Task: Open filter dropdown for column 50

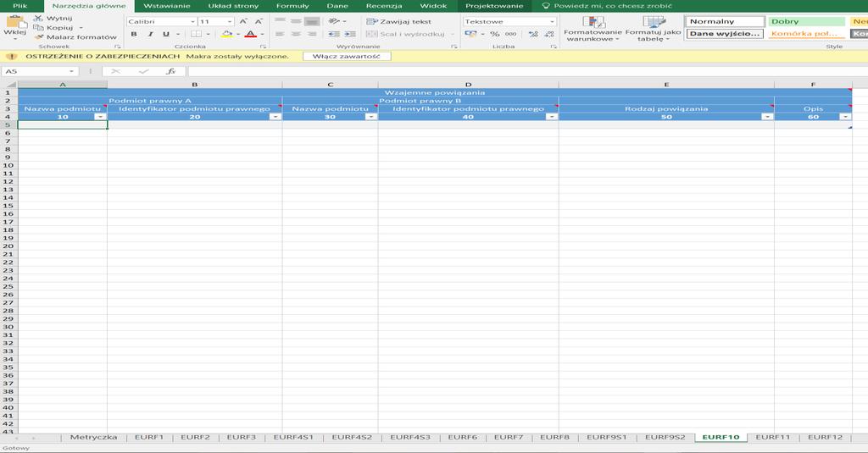Action: pyautogui.click(x=766, y=117)
